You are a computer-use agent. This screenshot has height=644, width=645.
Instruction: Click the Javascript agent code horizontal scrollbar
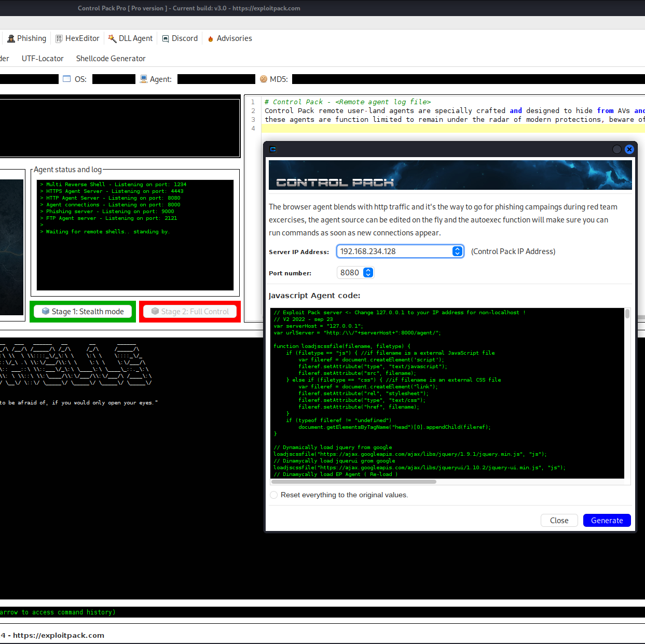click(x=354, y=482)
